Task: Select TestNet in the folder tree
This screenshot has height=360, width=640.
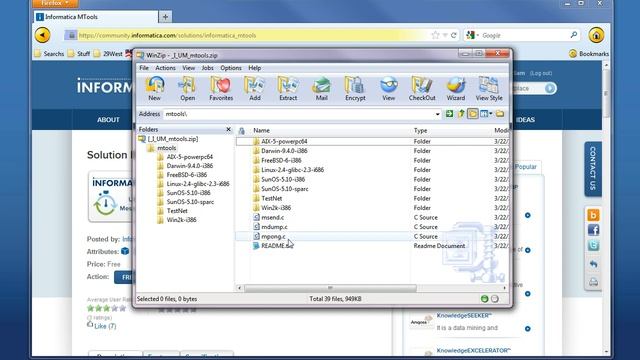Action: click(x=177, y=211)
